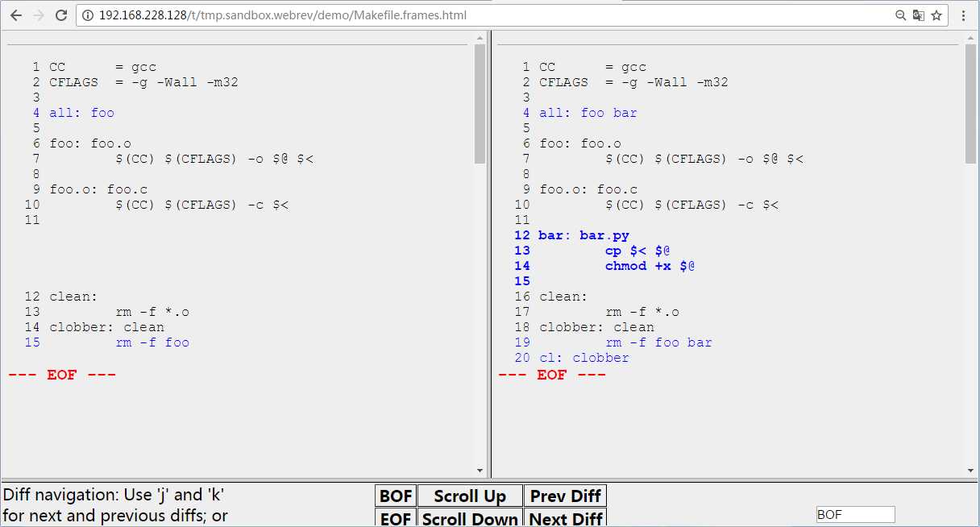Reload the page with refresh icon
The width and height of the screenshot is (980, 527).
(x=61, y=15)
